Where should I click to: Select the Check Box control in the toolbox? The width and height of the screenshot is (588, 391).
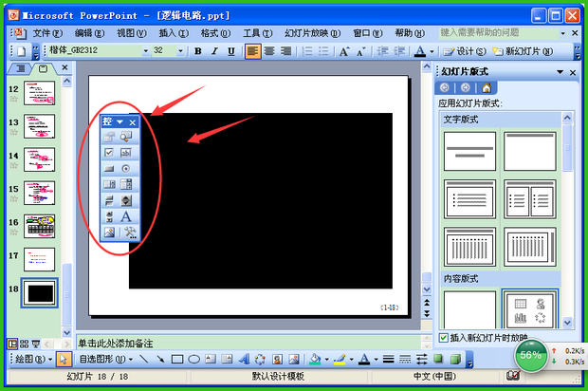tap(109, 152)
